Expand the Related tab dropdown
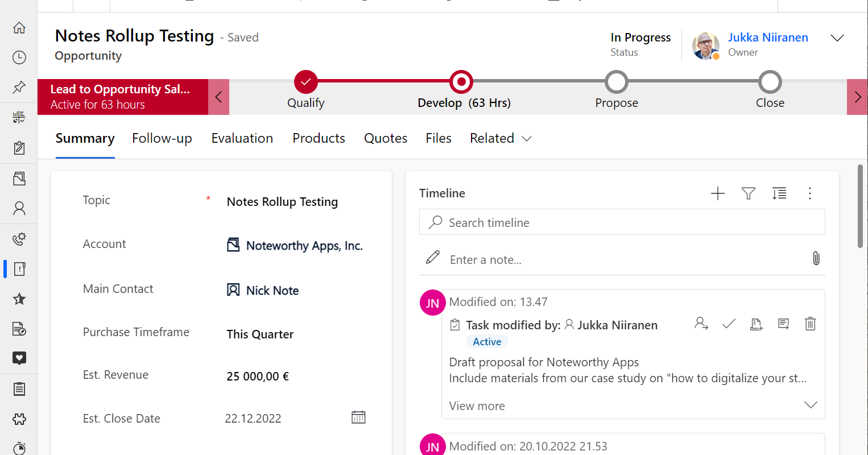This screenshot has width=868, height=455. [x=501, y=138]
